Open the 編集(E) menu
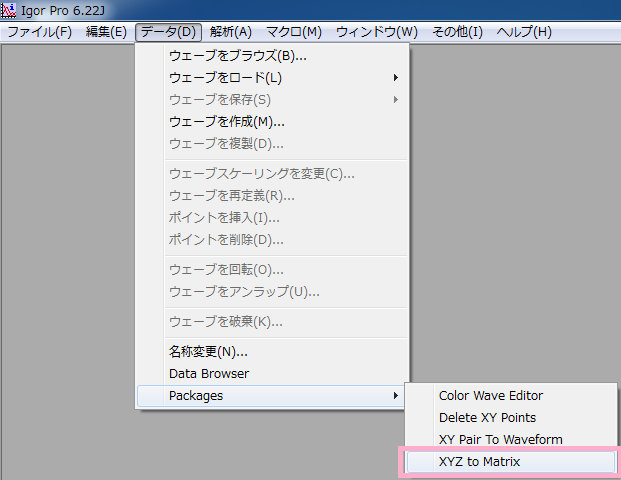 (x=106, y=32)
